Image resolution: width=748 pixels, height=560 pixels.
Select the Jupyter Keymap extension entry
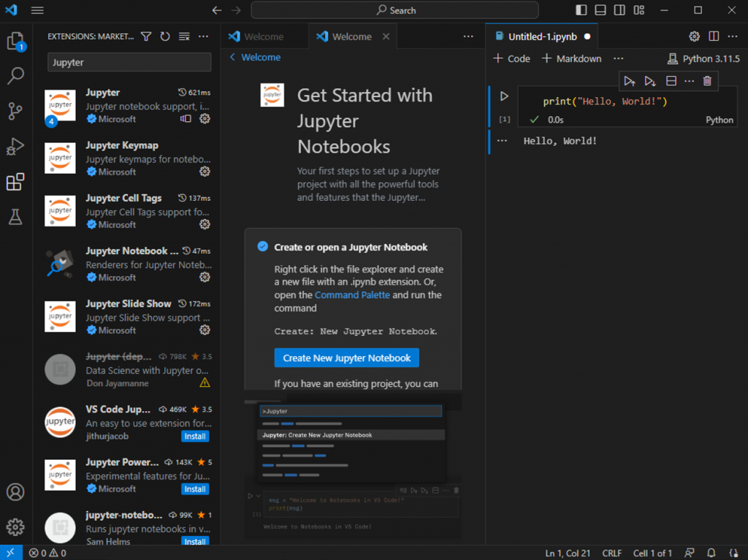pos(127,158)
